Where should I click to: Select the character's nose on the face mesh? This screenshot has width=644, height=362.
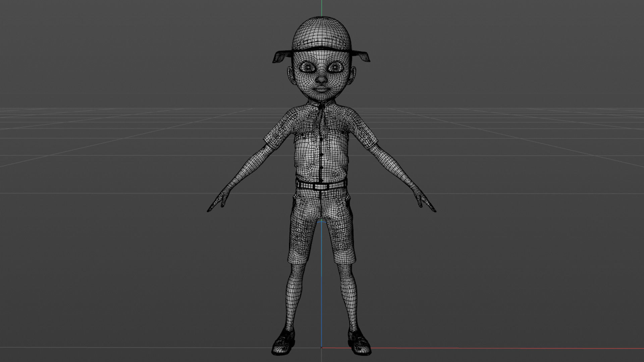point(322,79)
